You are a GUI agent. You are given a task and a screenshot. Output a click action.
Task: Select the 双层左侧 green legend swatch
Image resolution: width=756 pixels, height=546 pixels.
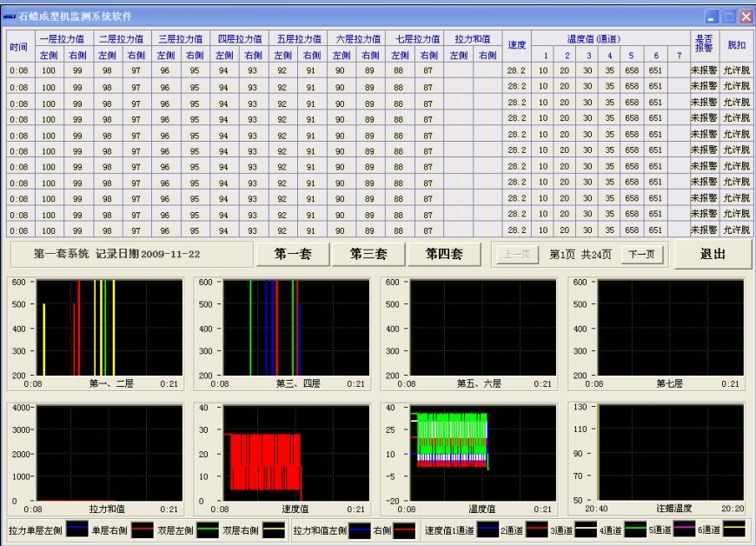click(206, 529)
